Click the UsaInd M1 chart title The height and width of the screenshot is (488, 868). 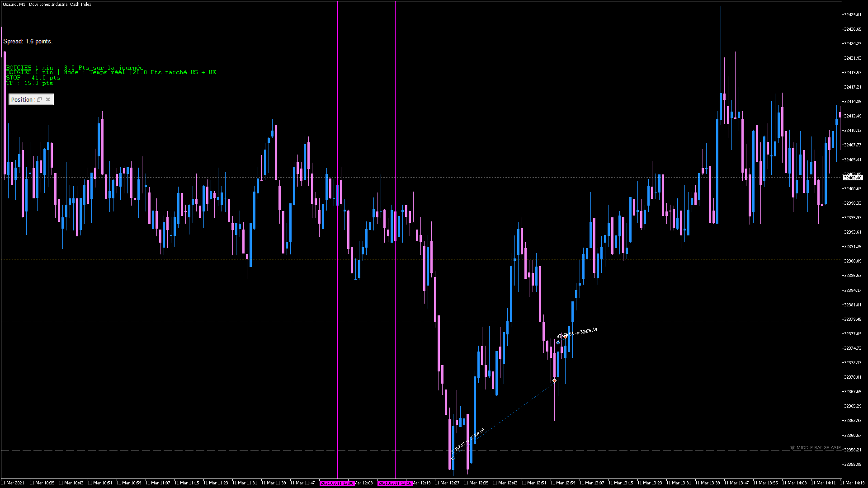point(47,5)
